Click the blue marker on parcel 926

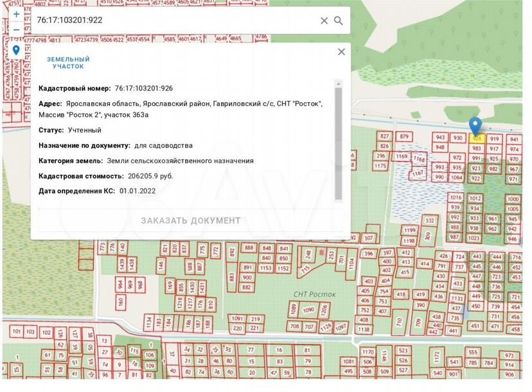pyautogui.click(x=475, y=125)
